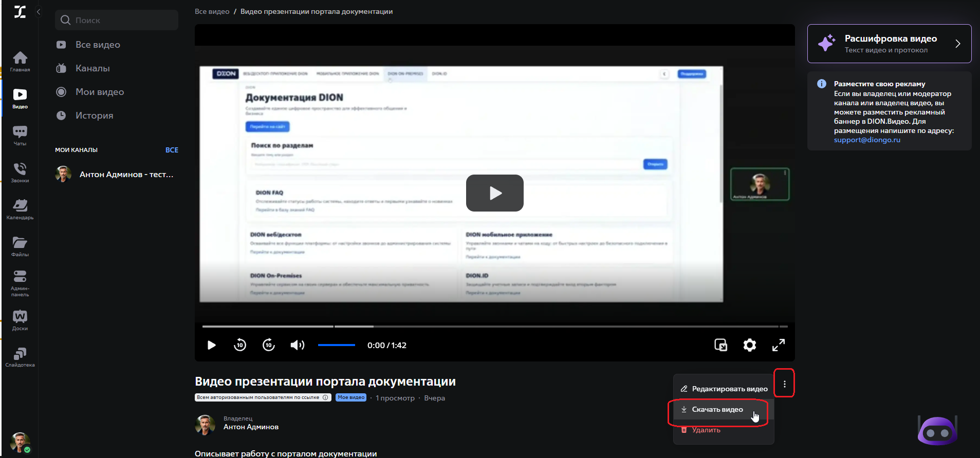Viewport: 980px width, 458px height.
Task: Click owner avatar of Антон Админов
Action: 205,425
